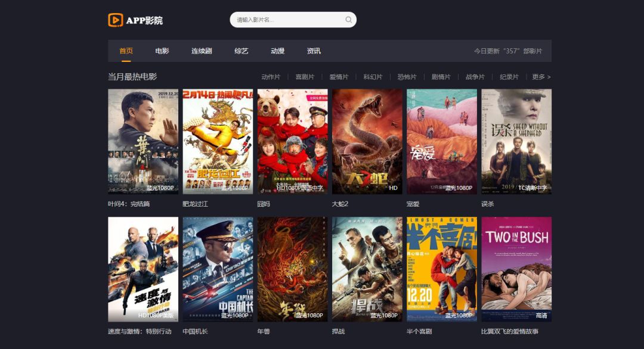
Task: Open the 速度与激情 poster thumbnail
Action: click(143, 269)
